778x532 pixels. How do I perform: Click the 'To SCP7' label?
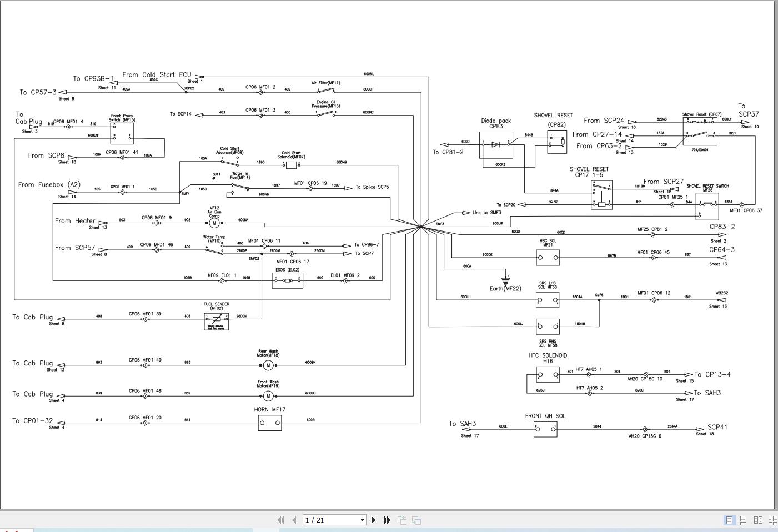364,253
